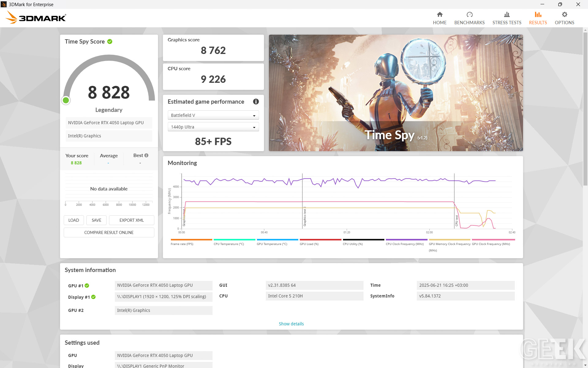
Task: Click the Best score info icon
Action: 146,155
